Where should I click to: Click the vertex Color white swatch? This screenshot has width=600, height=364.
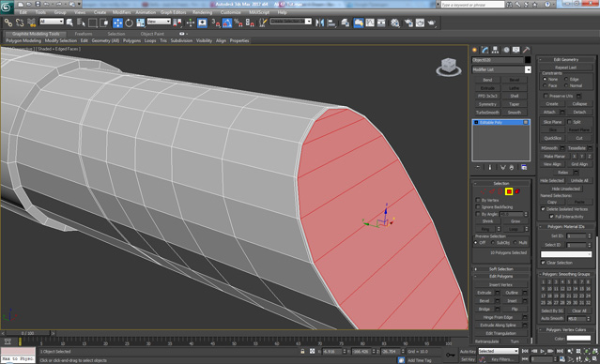point(578,338)
